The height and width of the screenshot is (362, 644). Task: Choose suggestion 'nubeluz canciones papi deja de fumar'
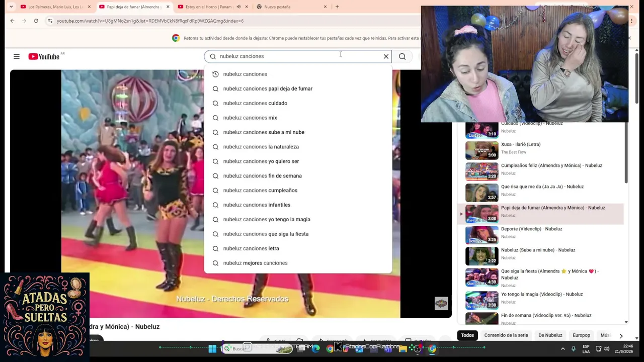click(x=298, y=88)
